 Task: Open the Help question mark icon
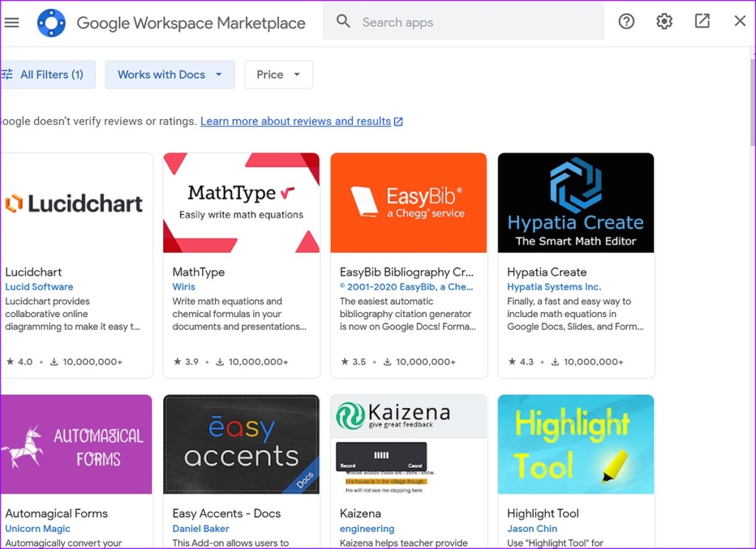pos(626,21)
